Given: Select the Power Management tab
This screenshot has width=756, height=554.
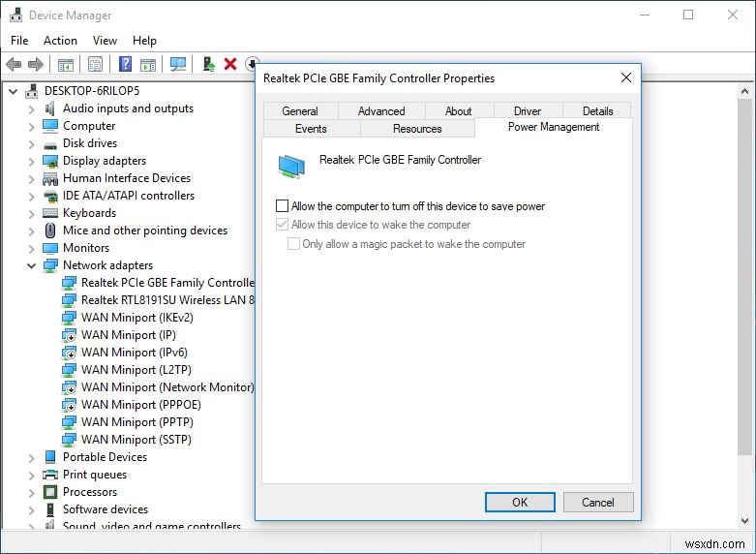Looking at the screenshot, I should click(554, 127).
